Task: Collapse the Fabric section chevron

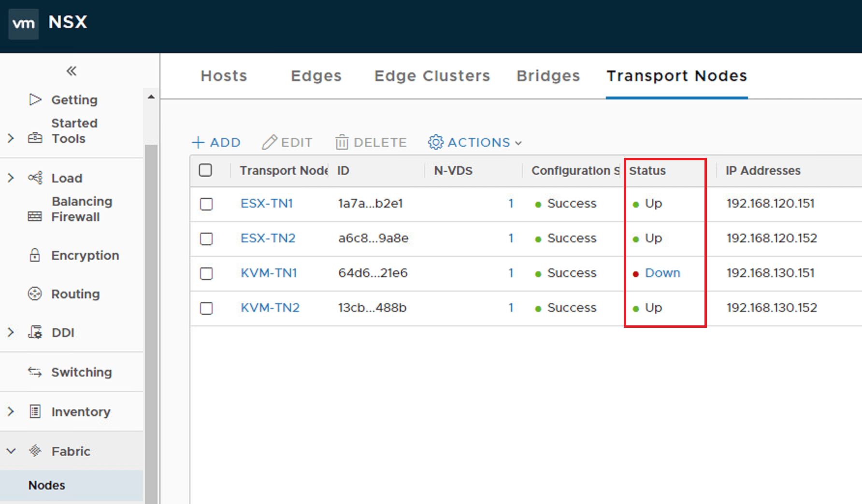Action: (11, 451)
